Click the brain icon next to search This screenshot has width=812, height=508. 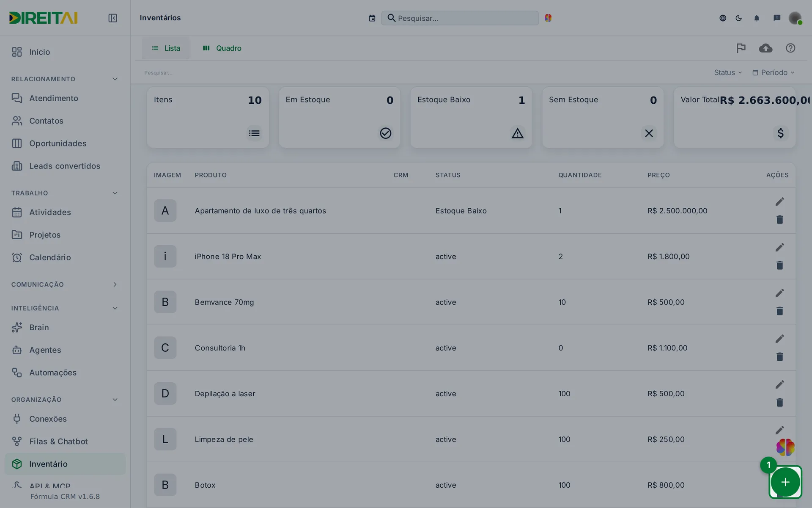click(548, 18)
